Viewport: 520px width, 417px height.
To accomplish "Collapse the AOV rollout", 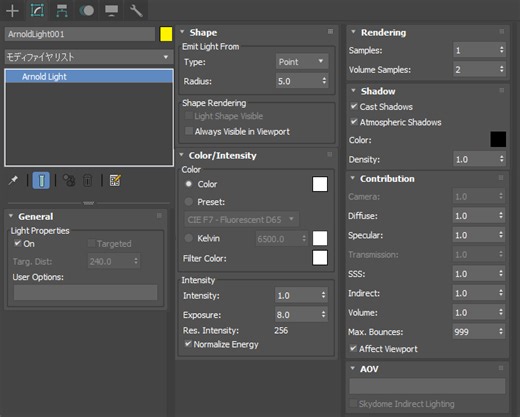I will [353, 369].
